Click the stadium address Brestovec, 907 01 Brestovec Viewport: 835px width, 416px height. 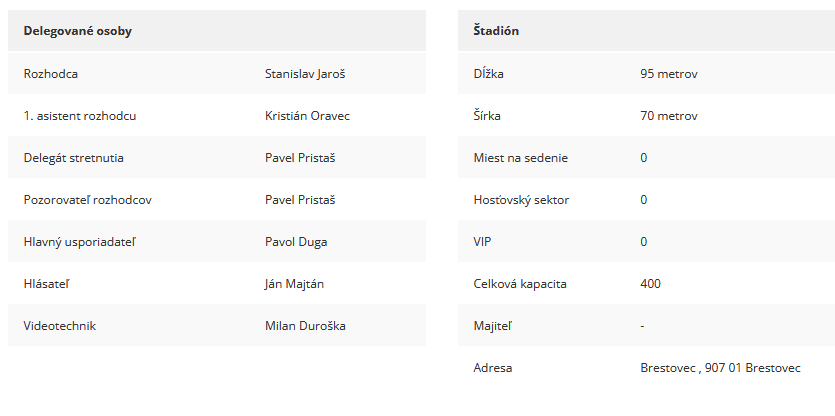(x=720, y=368)
